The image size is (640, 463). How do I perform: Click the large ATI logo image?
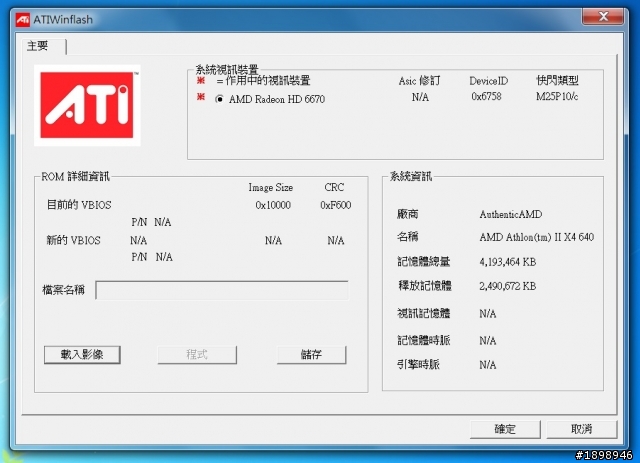coord(87,105)
